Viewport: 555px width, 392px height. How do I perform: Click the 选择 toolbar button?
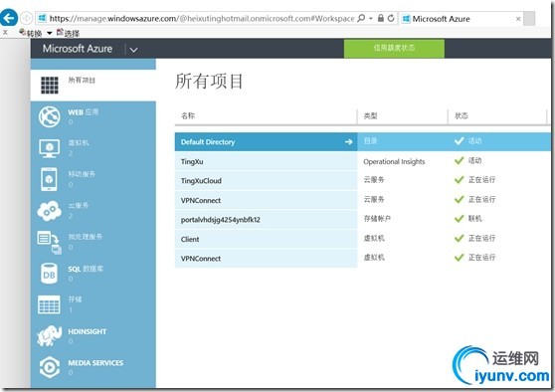pyautogui.click(x=68, y=33)
